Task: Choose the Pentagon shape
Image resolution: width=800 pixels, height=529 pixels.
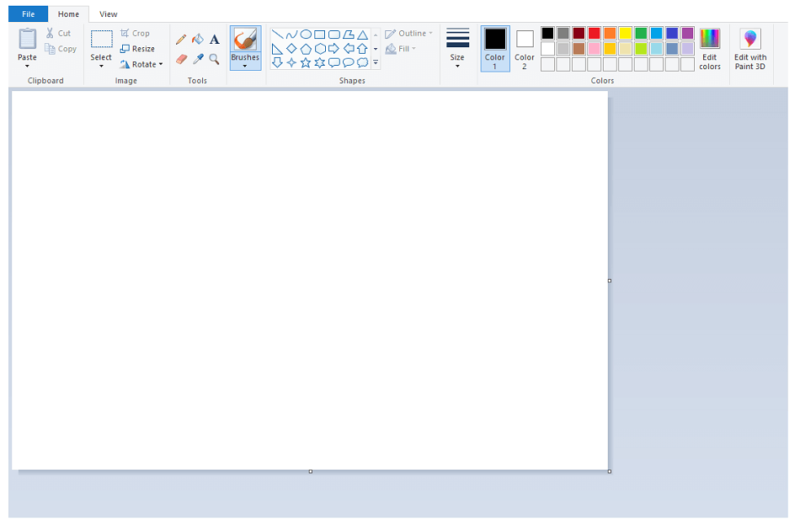Action: pyautogui.click(x=306, y=49)
